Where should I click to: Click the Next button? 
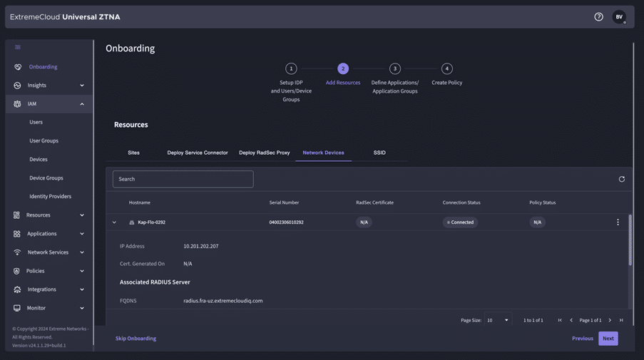[608, 339]
